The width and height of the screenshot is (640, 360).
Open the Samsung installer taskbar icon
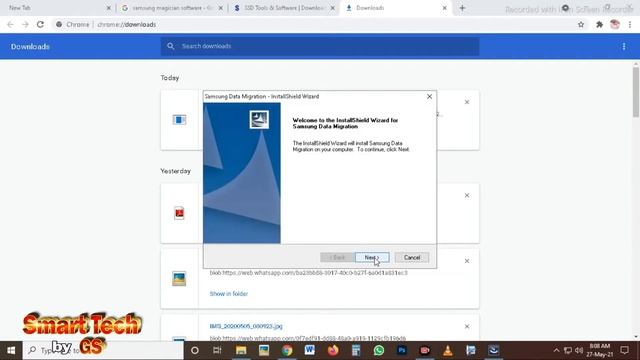coord(493,350)
